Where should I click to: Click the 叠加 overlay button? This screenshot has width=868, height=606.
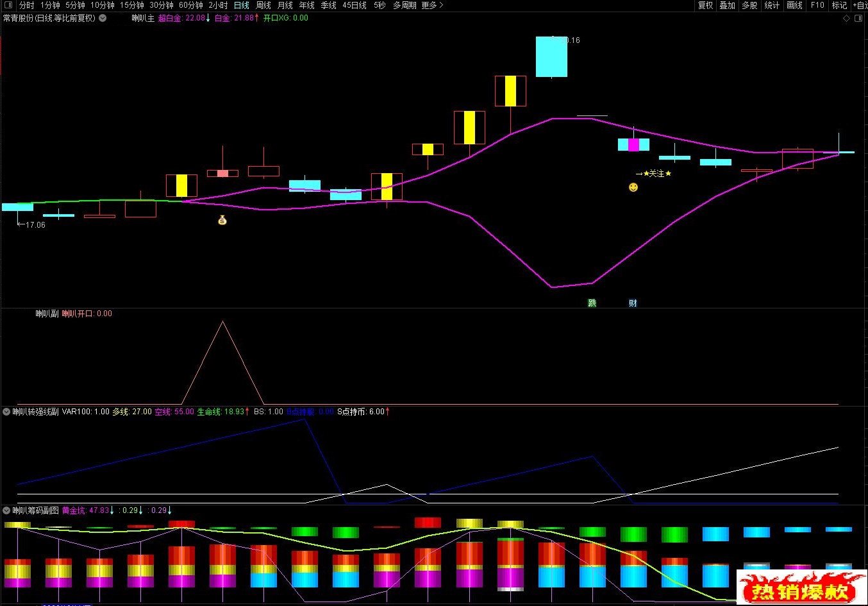pyautogui.click(x=727, y=5)
